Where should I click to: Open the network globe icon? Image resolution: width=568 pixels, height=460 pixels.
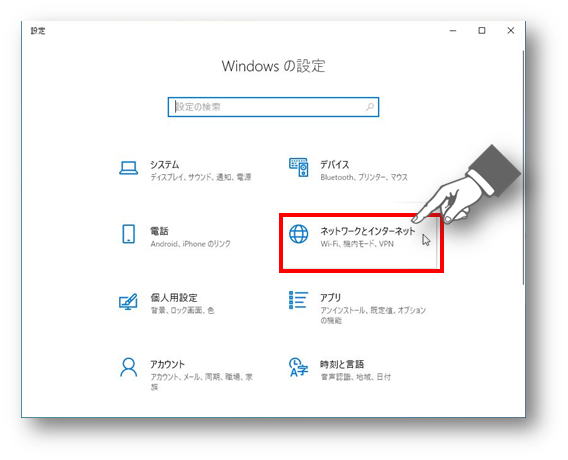pyautogui.click(x=298, y=234)
